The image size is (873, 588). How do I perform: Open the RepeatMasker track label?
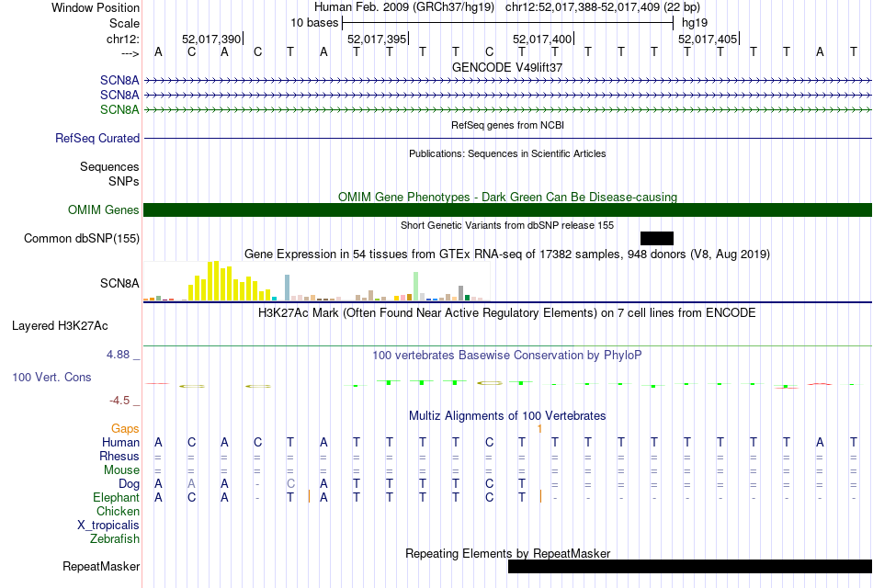point(101,566)
